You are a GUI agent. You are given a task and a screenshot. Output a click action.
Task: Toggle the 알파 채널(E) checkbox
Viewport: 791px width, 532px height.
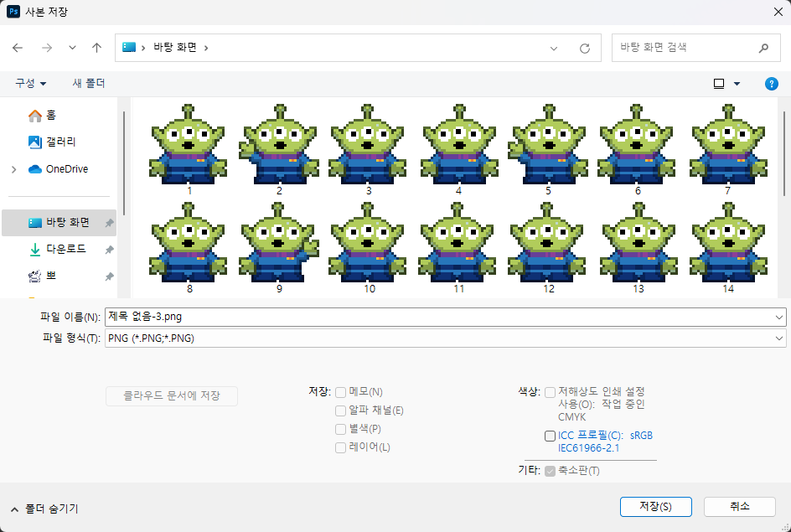(x=340, y=411)
